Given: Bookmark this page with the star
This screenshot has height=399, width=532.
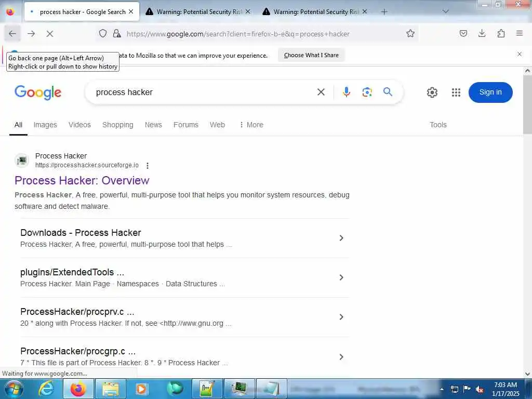Looking at the screenshot, I should [410, 33].
